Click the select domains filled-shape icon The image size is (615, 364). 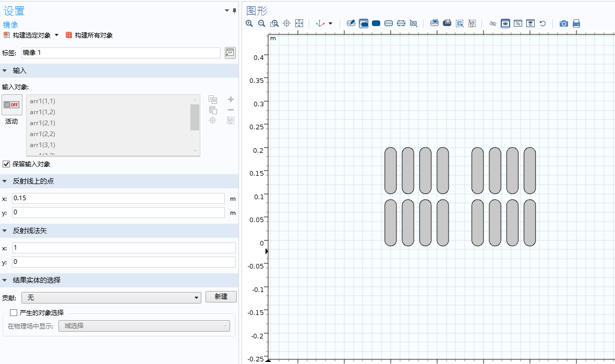(376, 23)
